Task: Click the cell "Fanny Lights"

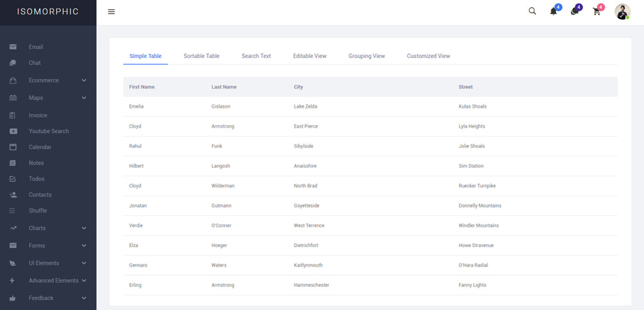Action: (472, 285)
